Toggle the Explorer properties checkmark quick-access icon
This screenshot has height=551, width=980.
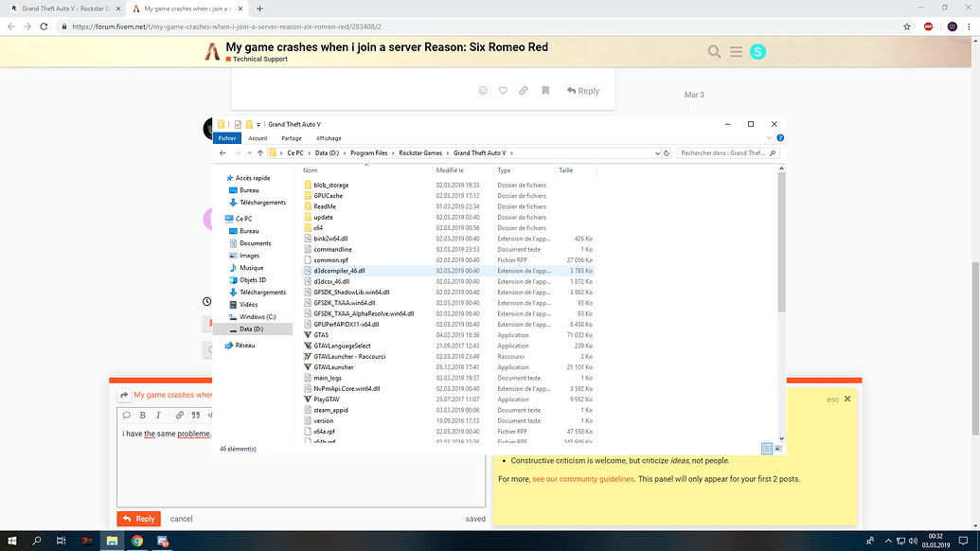click(x=238, y=124)
